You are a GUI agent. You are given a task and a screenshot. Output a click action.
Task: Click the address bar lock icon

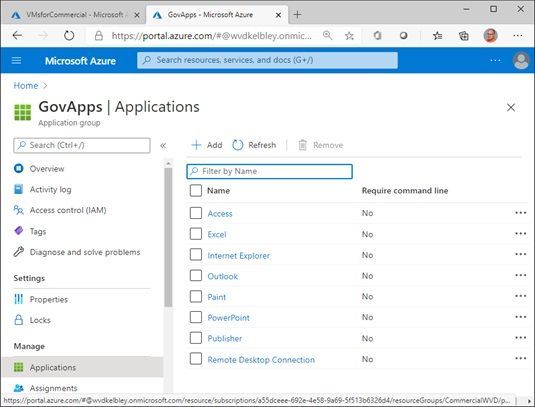[99, 35]
